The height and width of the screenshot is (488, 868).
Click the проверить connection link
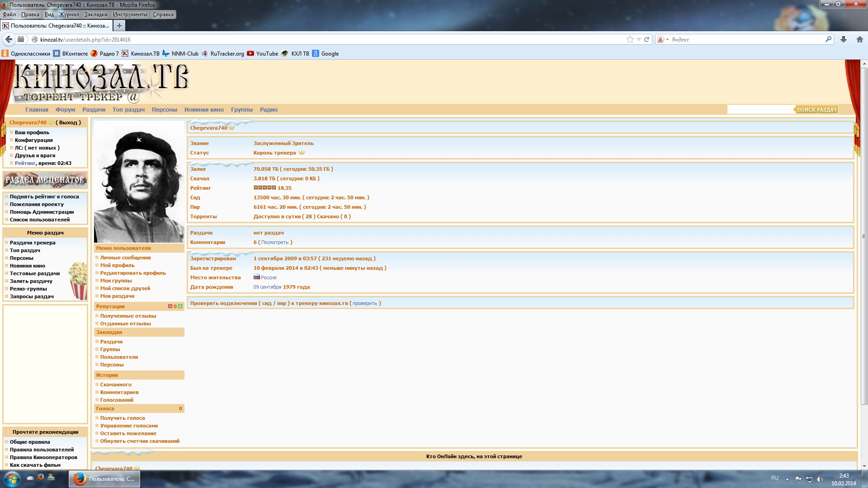[364, 303]
